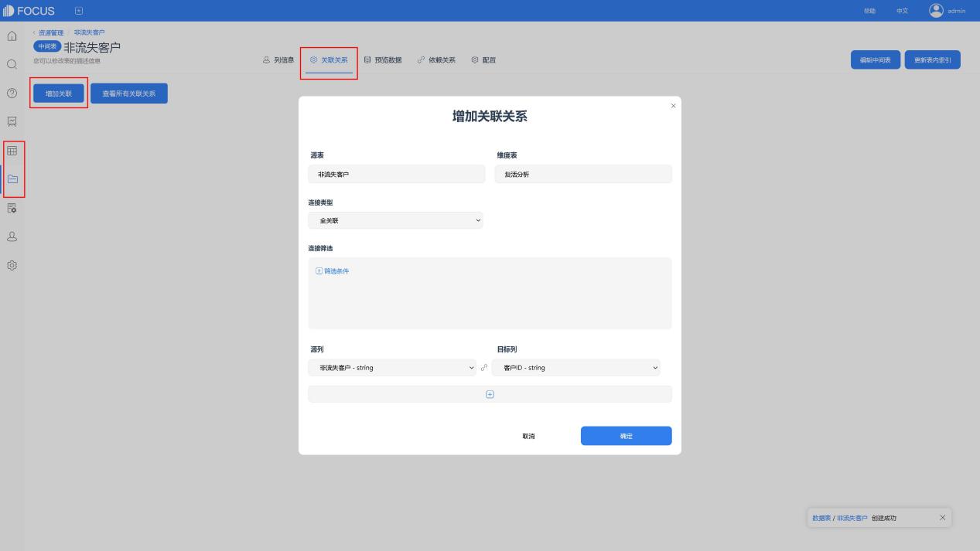
Task: Click 帮助 in the top bar
Action: pyautogui.click(x=870, y=11)
